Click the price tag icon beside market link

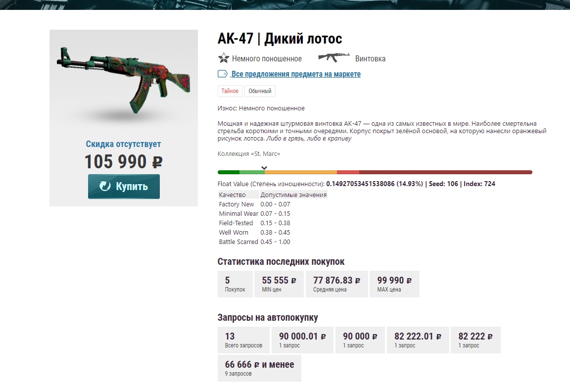coord(223,74)
